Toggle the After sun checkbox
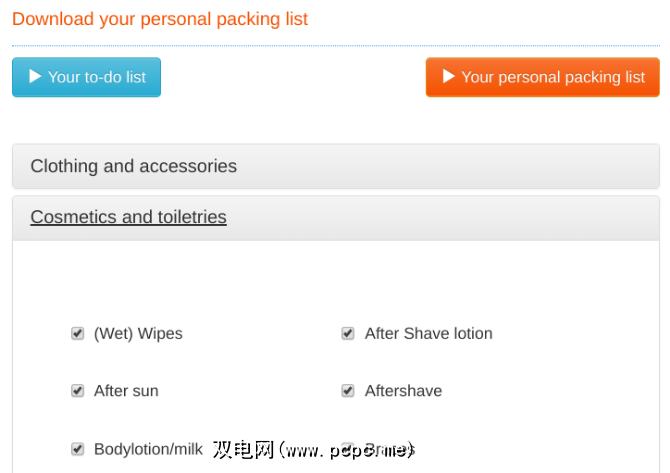Image resolution: width=670 pixels, height=473 pixels. tap(78, 391)
